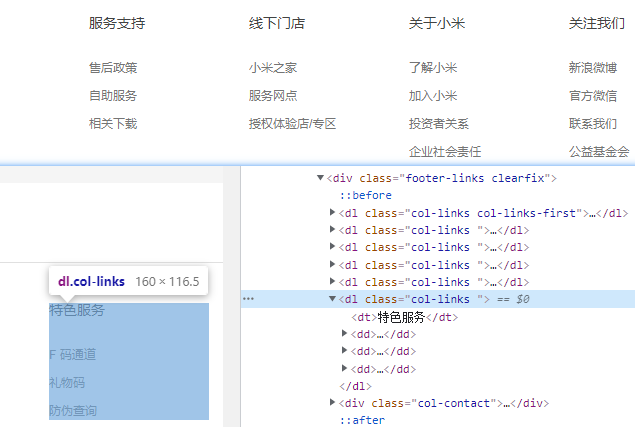
Task: Click the 官方微信 link
Action: 593,96
